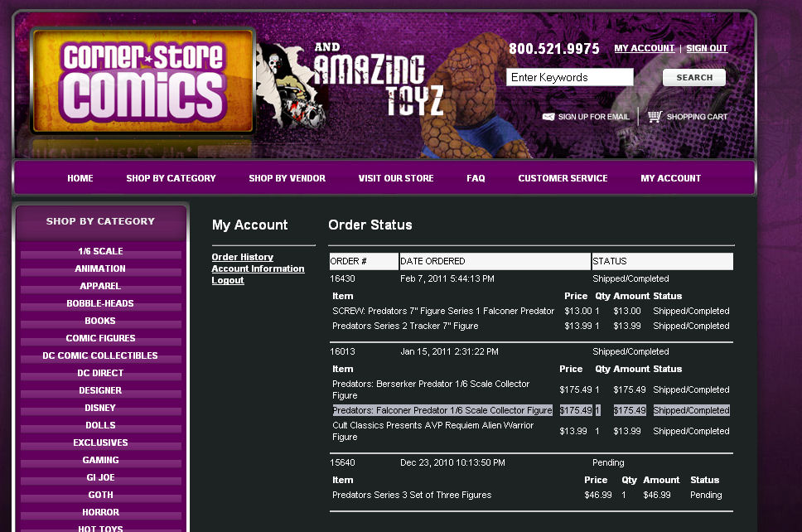Viewport: 802px width, 532px height.
Task: Open the Order History link
Action: click(243, 257)
